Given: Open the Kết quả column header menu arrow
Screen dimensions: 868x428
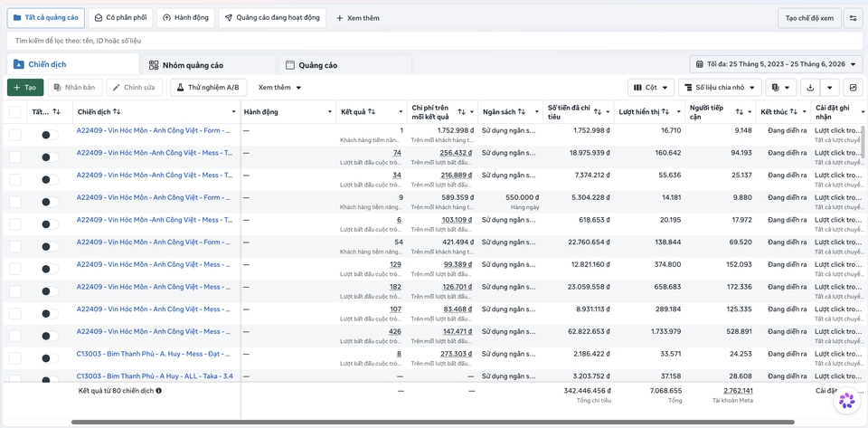Looking at the screenshot, I should [401, 112].
